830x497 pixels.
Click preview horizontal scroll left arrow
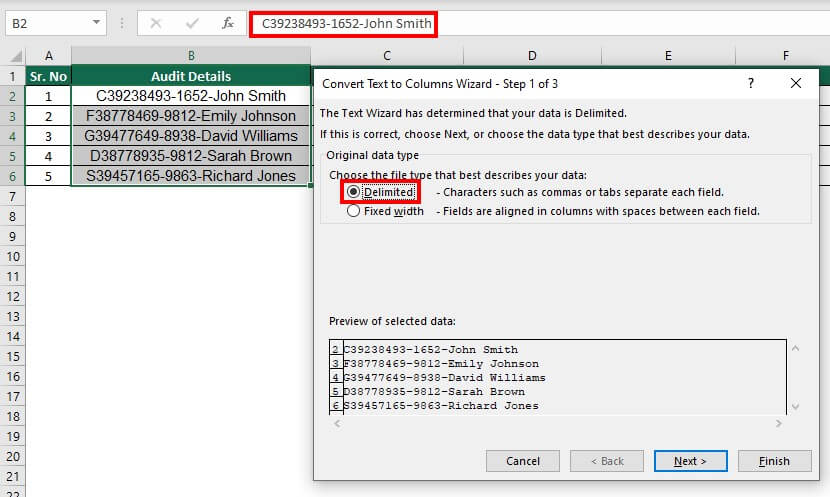pyautogui.click(x=337, y=423)
